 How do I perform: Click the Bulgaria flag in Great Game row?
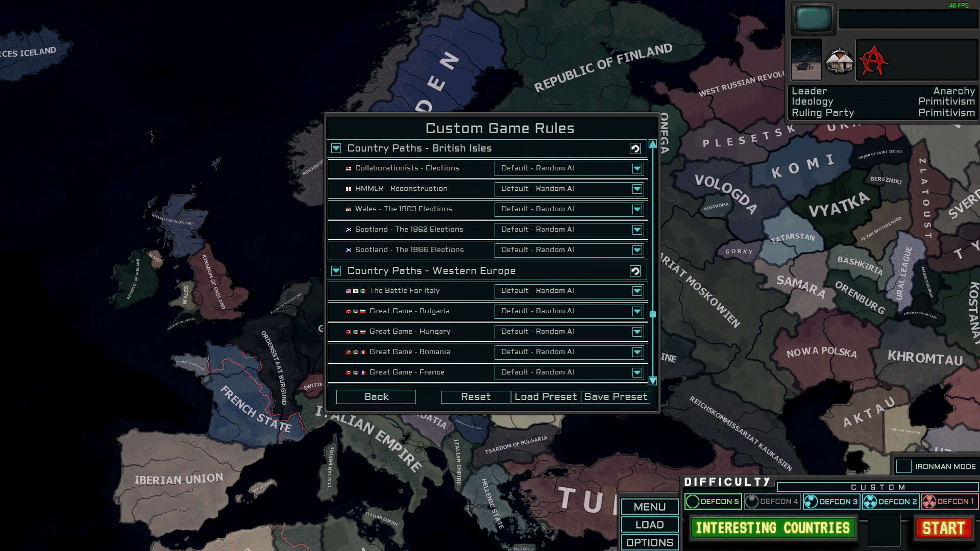tap(363, 311)
